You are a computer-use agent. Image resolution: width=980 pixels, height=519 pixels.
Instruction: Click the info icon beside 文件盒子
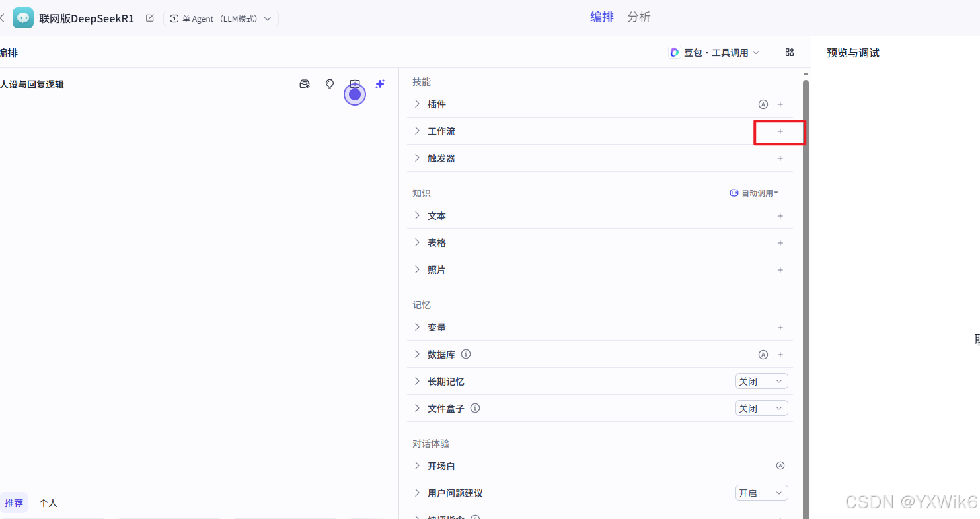475,408
